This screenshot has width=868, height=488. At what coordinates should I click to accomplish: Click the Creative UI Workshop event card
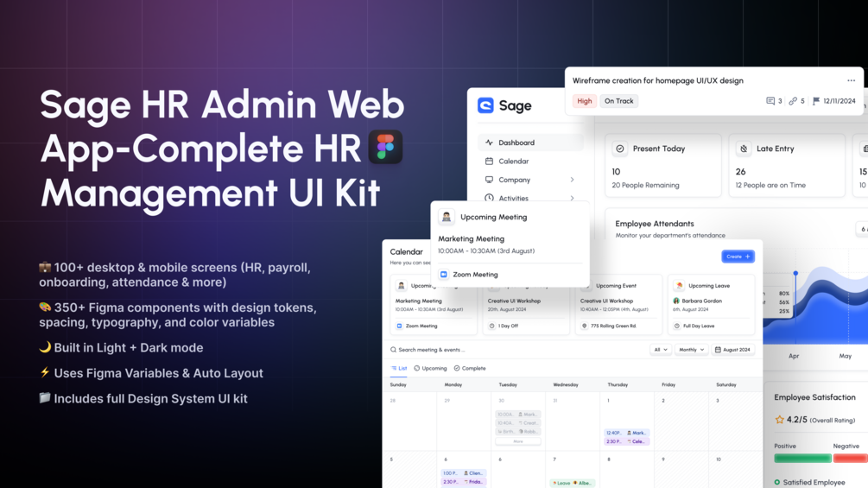pyautogui.click(x=618, y=304)
